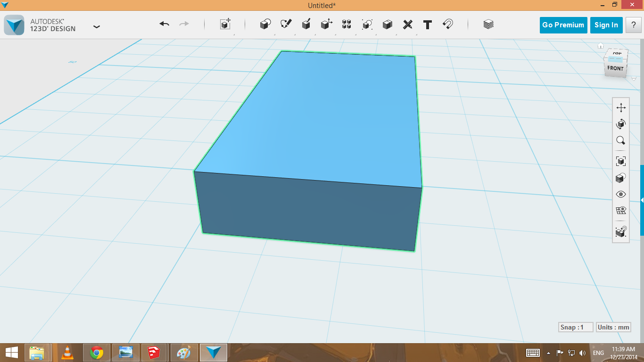The height and width of the screenshot is (362, 644).
Task: Open File Explorer from the taskbar
Action: point(37,353)
